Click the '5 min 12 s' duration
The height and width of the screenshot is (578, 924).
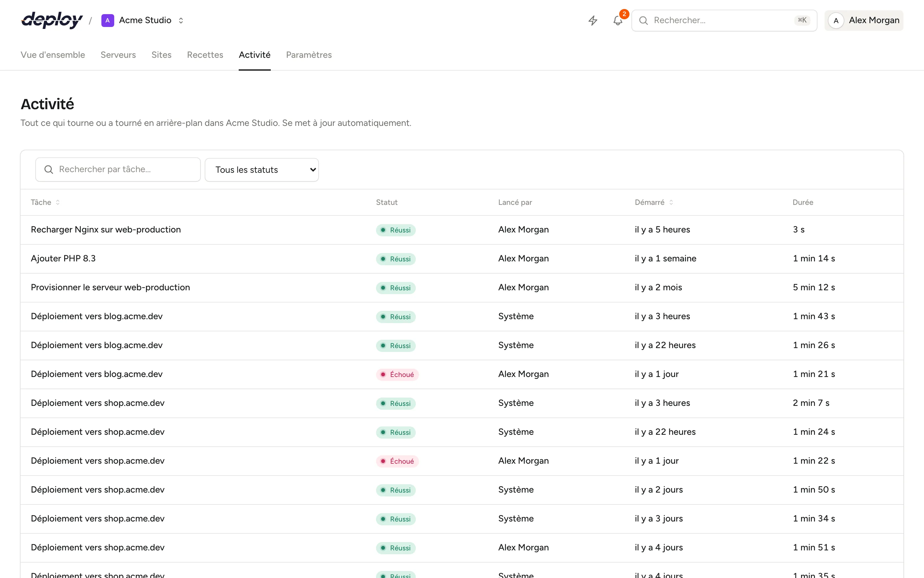(814, 287)
